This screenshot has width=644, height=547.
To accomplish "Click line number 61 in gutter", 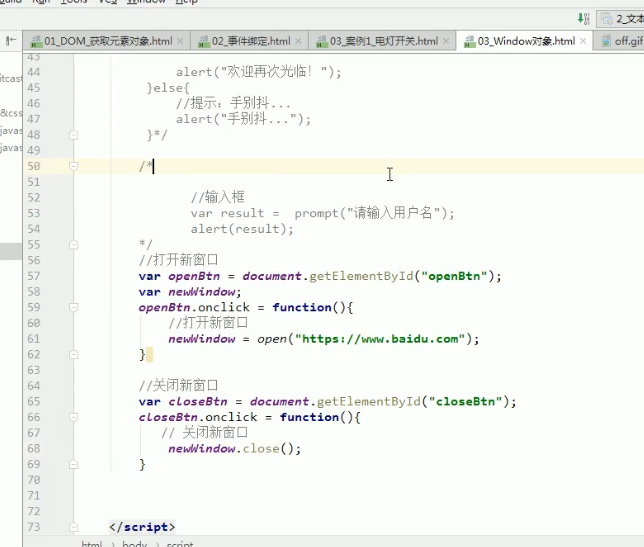I will [x=34, y=339].
